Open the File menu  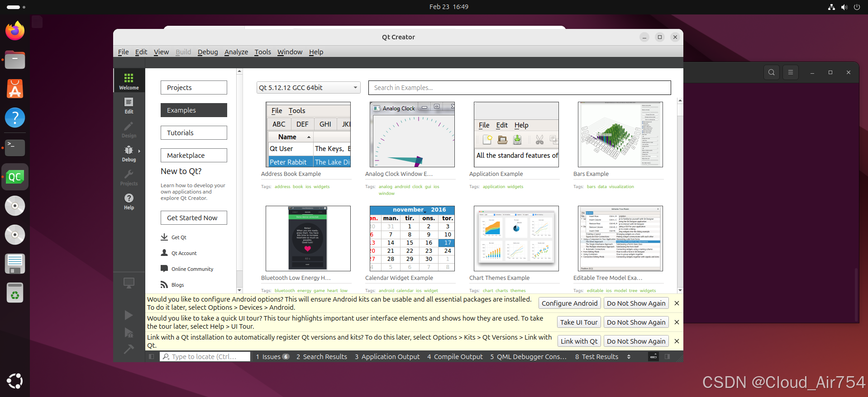123,52
